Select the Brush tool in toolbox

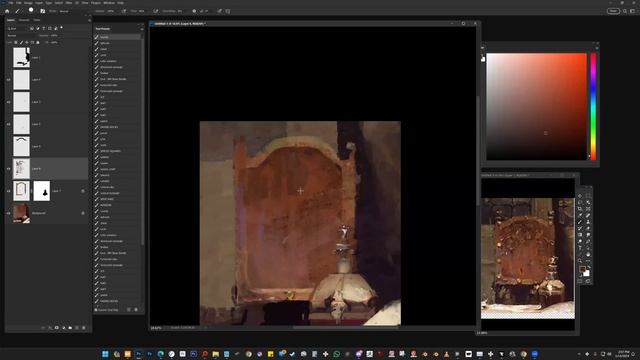coord(580,222)
